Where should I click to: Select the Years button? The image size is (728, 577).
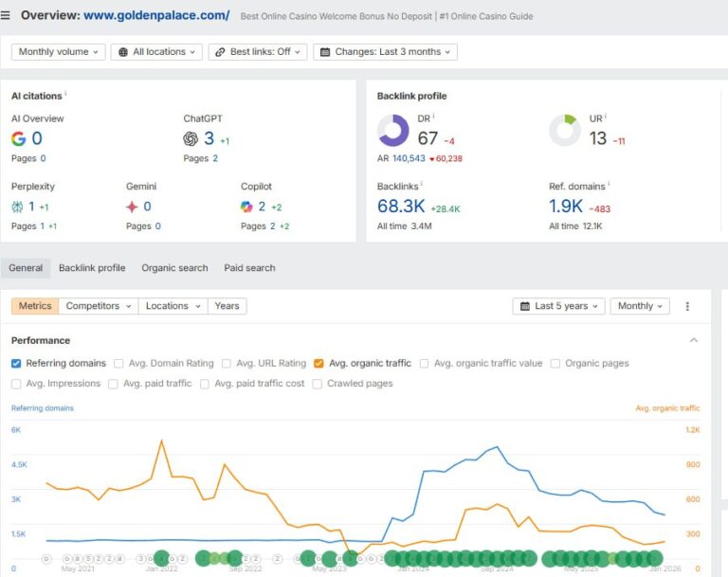coord(227,306)
